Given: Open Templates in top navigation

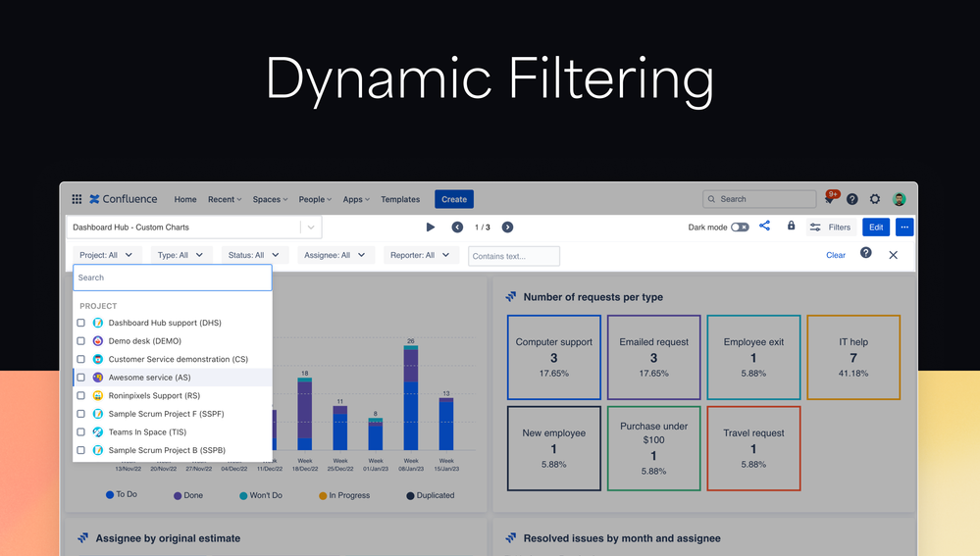Looking at the screenshot, I should click(400, 199).
